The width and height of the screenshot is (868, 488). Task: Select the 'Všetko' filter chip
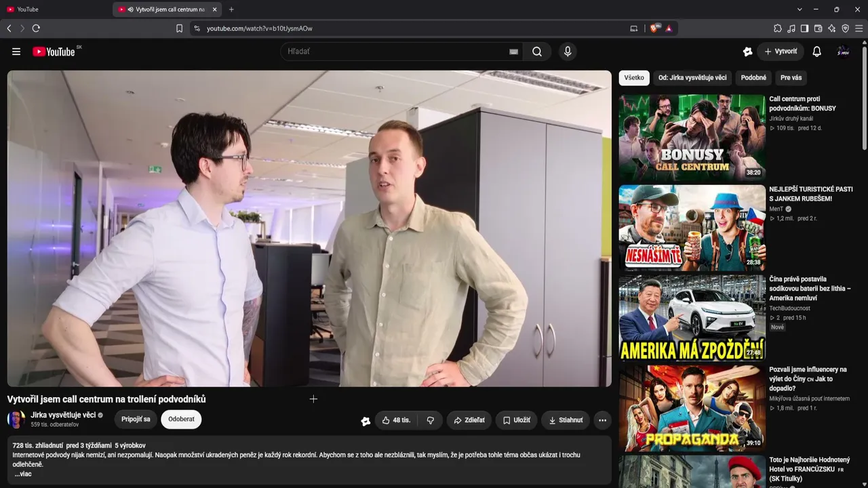pyautogui.click(x=634, y=78)
